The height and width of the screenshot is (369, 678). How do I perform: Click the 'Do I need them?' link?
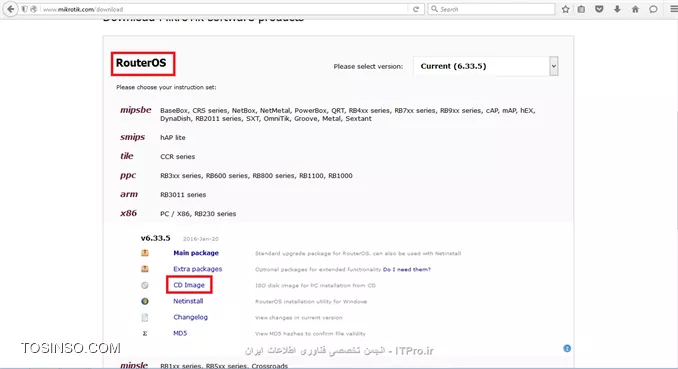click(x=407, y=270)
